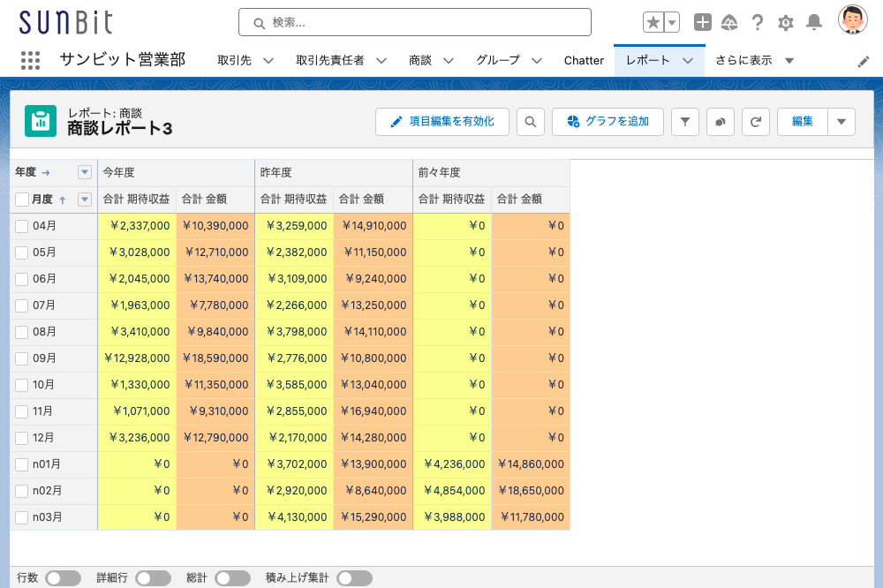Viewport: 883px width, 588px height.
Task: Click the pencil icon to edit navigation
Action: coord(864,62)
